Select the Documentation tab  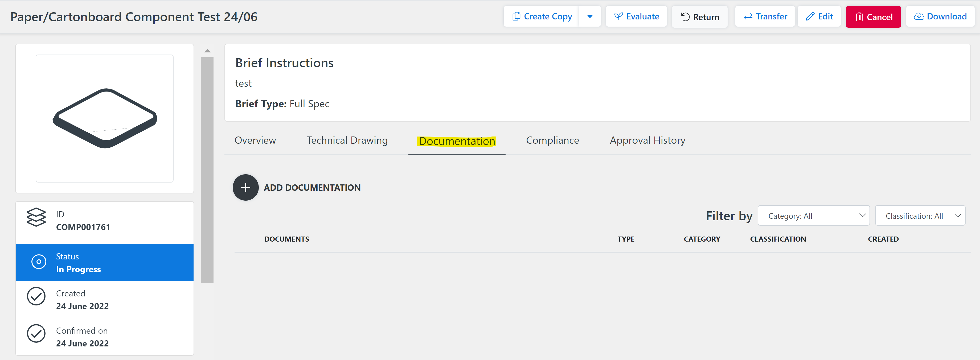pos(457,141)
